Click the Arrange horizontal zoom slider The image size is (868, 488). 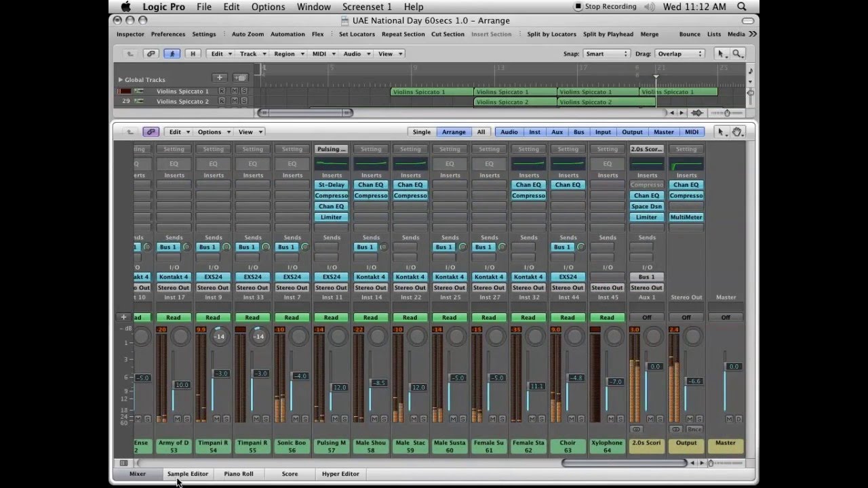click(728, 113)
